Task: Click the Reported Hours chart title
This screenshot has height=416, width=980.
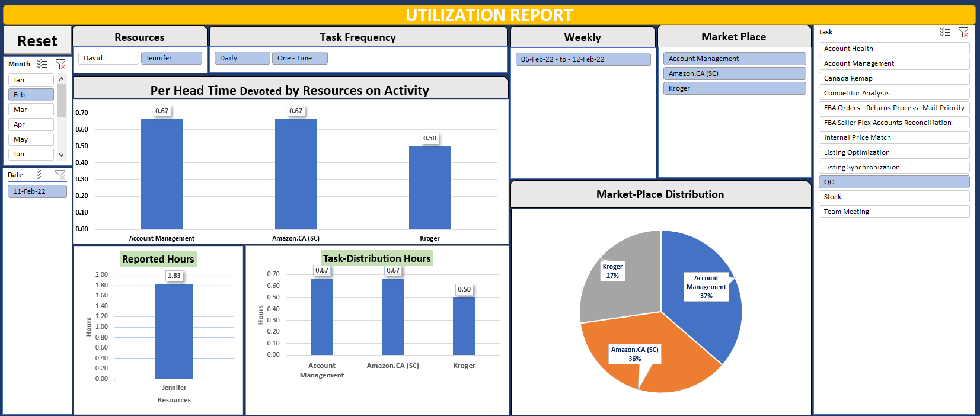Action: [158, 259]
